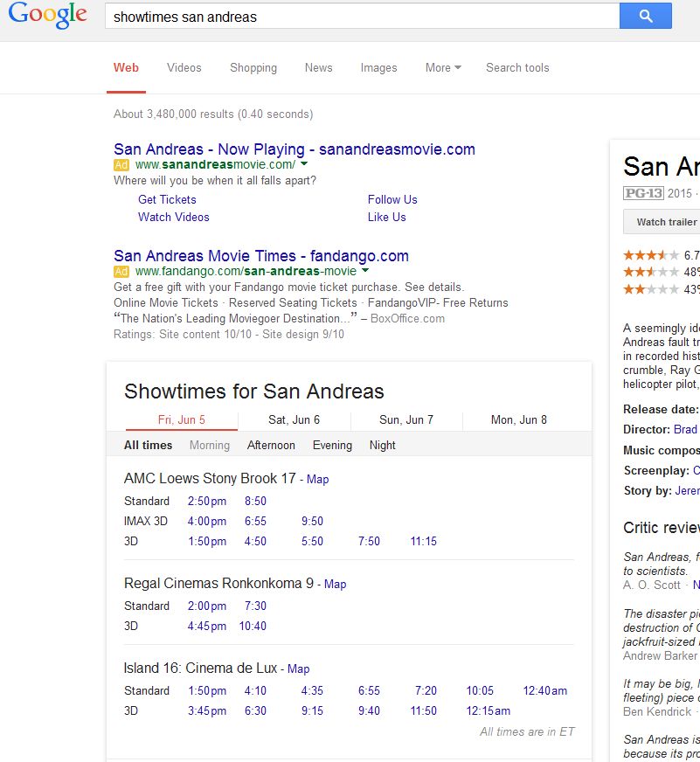Image resolution: width=700 pixels, height=762 pixels.
Task: Pick the 3:45pm 3D showtime
Action: [x=207, y=711]
